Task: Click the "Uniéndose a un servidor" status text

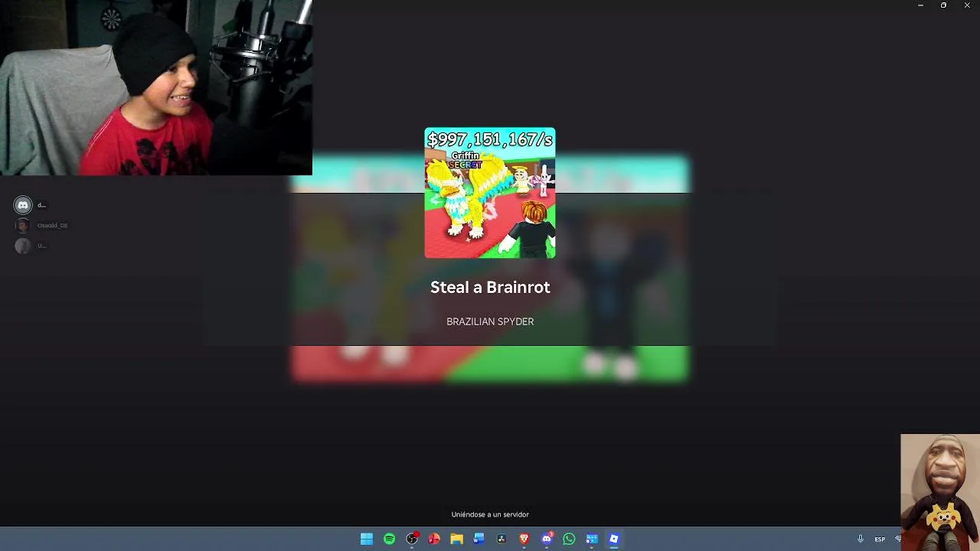Action: point(490,514)
